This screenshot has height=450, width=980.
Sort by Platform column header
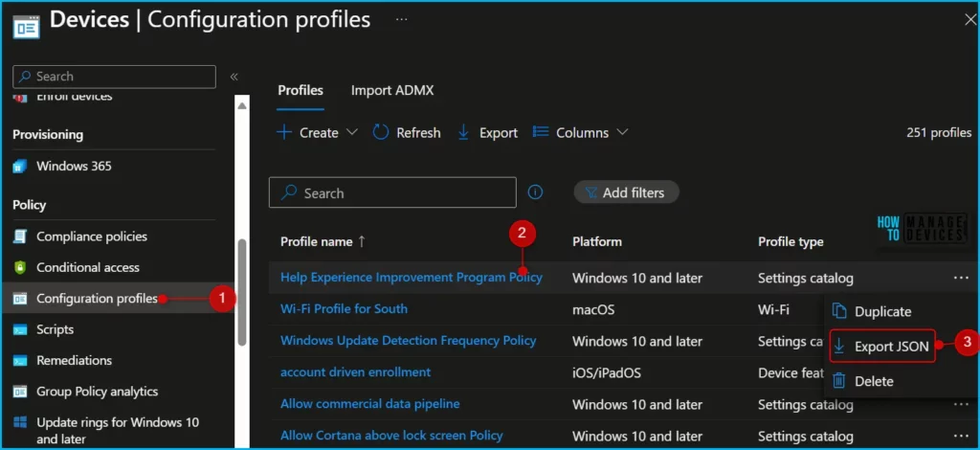[x=597, y=242]
